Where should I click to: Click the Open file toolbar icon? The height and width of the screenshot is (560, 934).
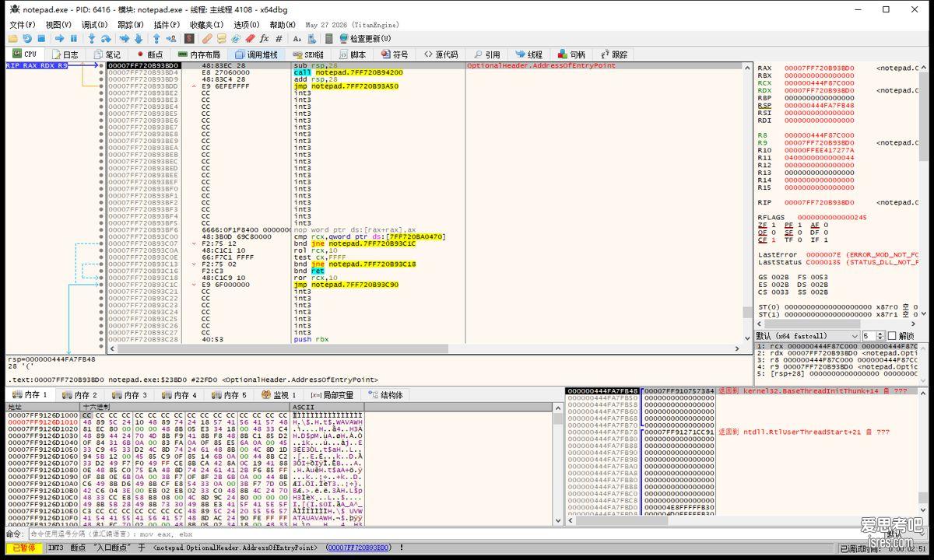[x=12, y=38]
